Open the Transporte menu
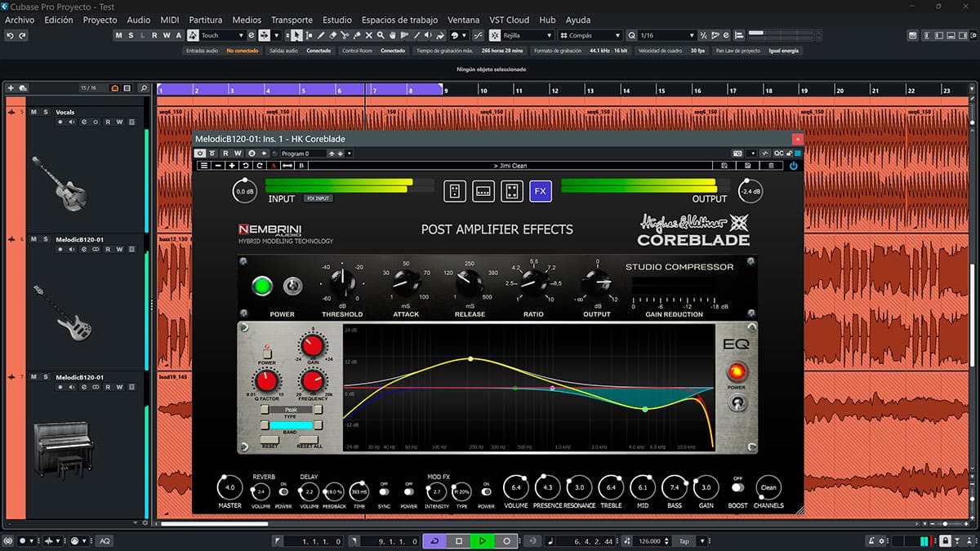 (x=292, y=20)
